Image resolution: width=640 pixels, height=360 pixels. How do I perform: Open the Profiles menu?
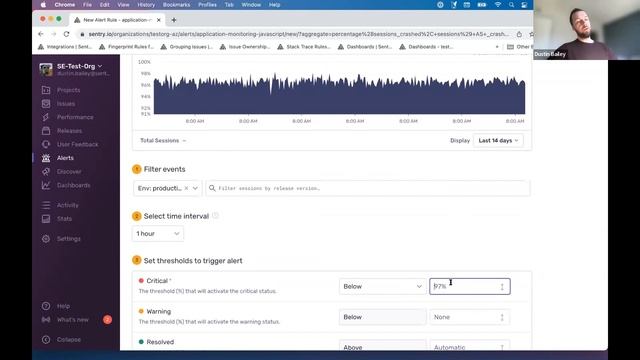coord(207,5)
